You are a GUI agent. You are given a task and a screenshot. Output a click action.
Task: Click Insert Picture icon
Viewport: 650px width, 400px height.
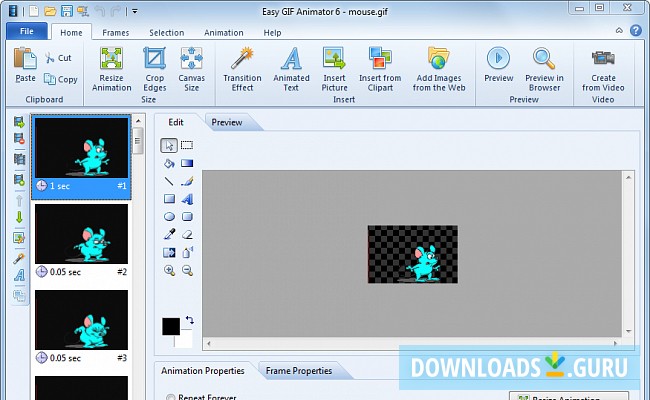tap(334, 58)
